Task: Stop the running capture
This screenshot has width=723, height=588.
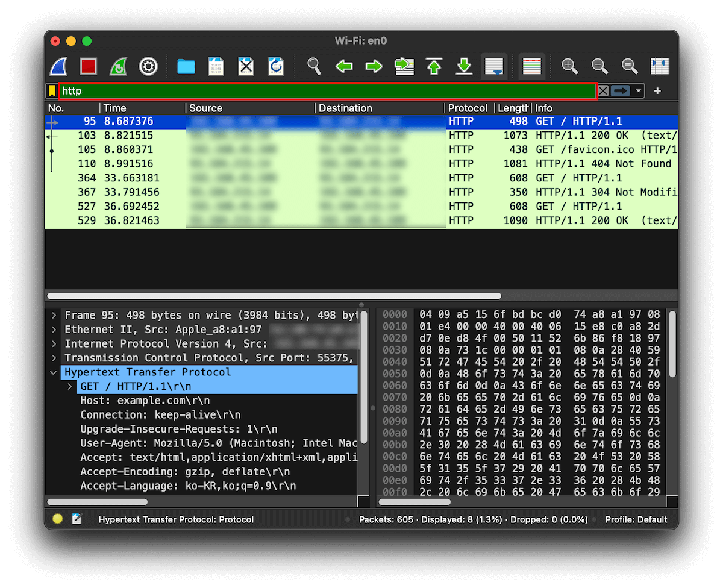Action: (x=88, y=66)
